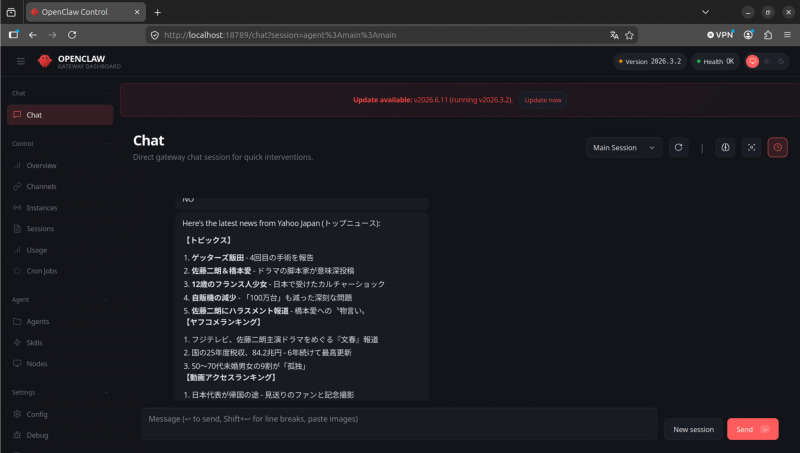Click the OpenClaw lobster logo

(x=45, y=61)
